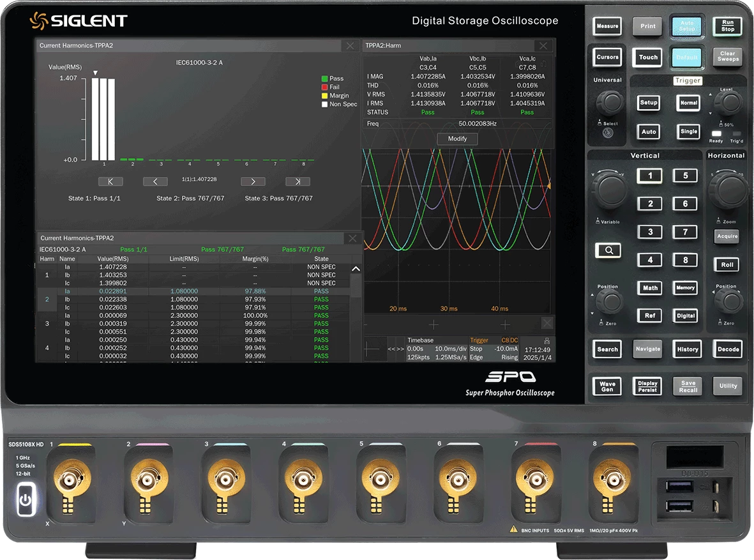The width and height of the screenshot is (754, 560).
Task: Open the History function
Action: (x=687, y=349)
